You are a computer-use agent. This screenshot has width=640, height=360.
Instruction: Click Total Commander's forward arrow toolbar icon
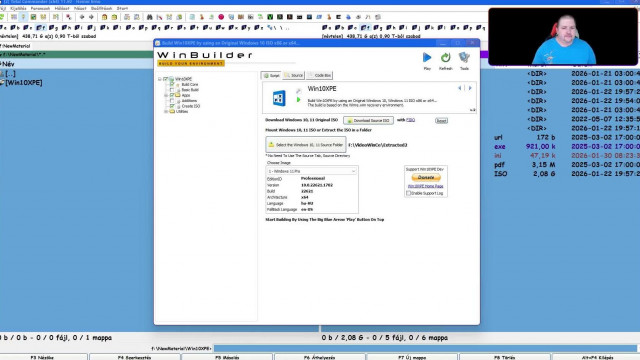point(91,17)
